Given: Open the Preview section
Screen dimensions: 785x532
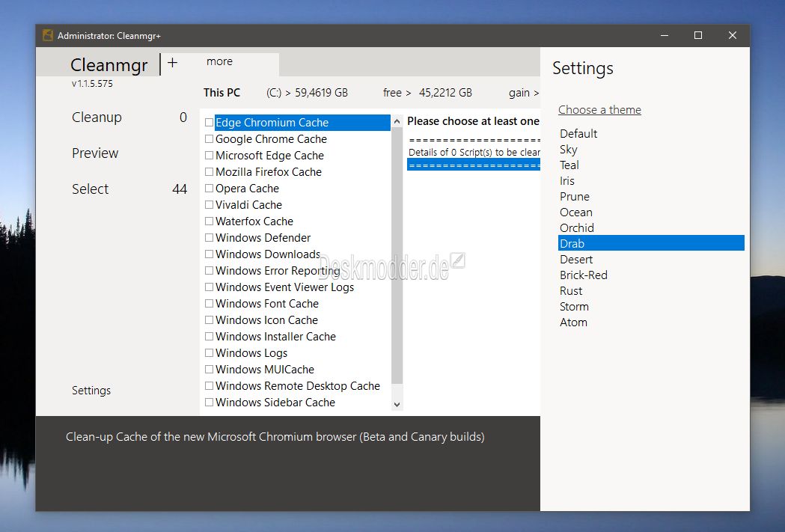Looking at the screenshot, I should click(95, 153).
